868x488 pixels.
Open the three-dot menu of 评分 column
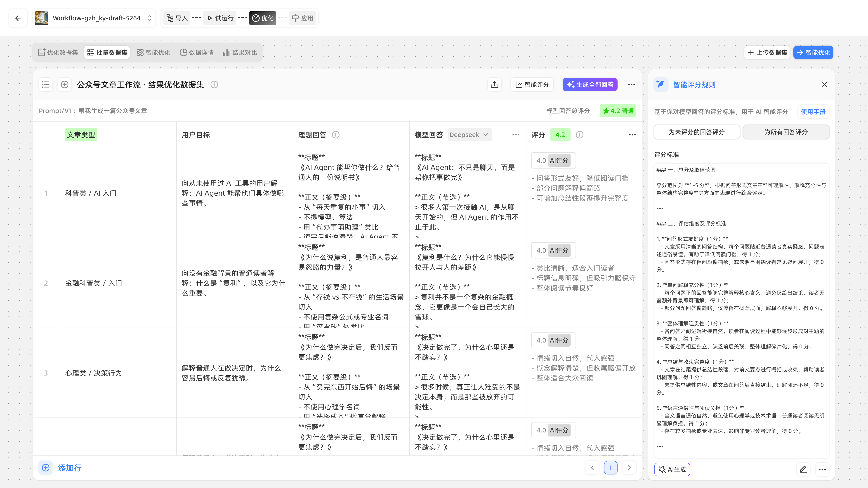point(632,135)
